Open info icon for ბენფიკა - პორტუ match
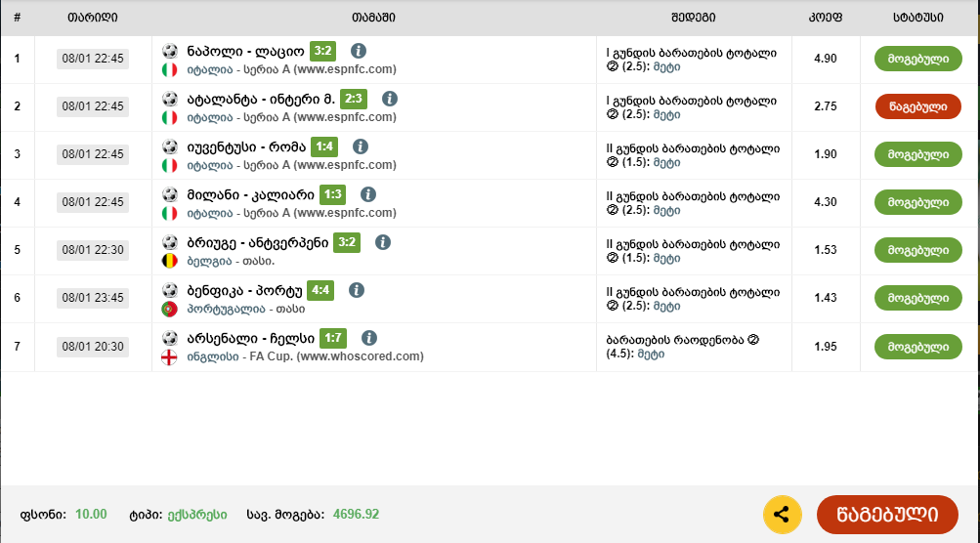 point(357,290)
